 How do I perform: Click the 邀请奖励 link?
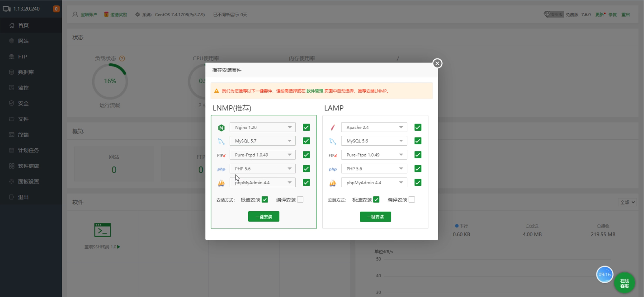[119, 15]
